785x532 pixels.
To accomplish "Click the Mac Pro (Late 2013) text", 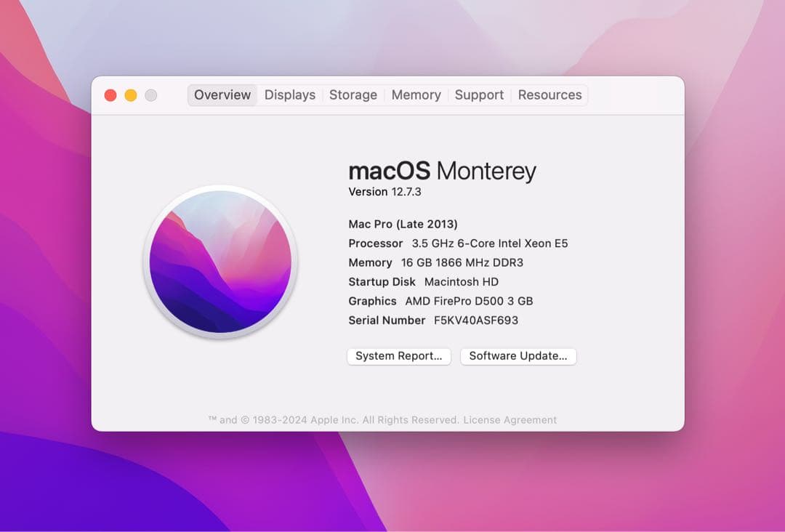I will pyautogui.click(x=403, y=225).
